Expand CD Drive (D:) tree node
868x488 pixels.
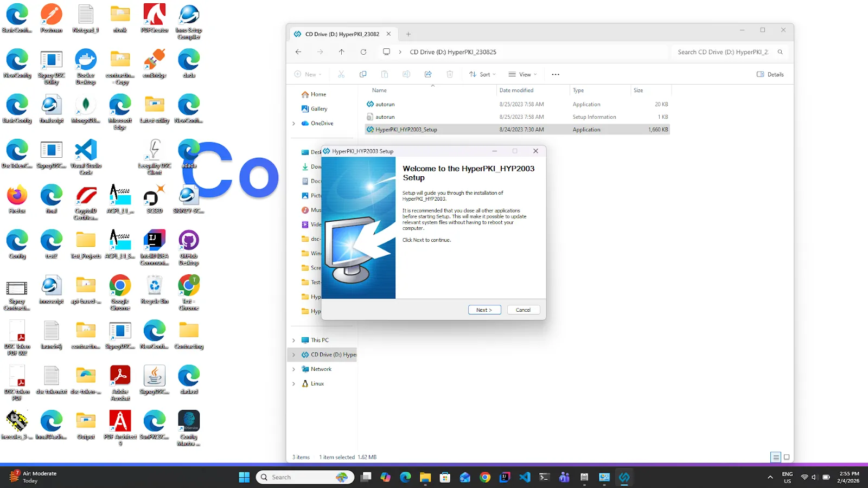294,355
